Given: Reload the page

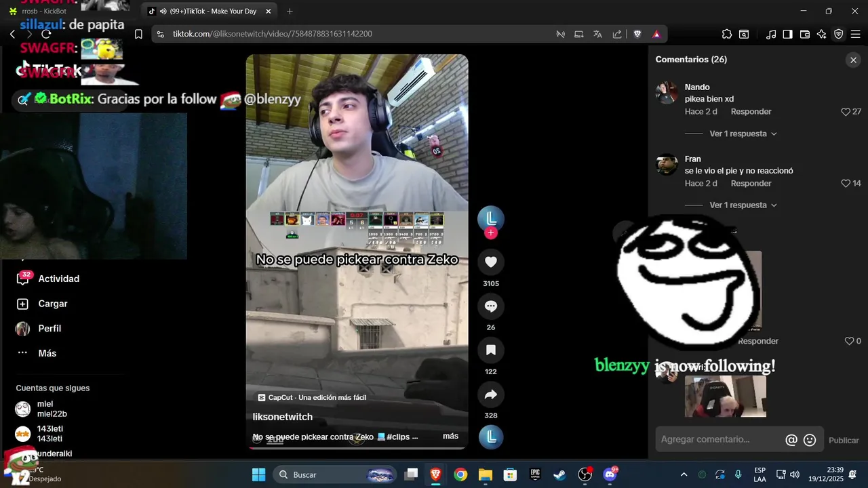Looking at the screenshot, I should [46, 34].
